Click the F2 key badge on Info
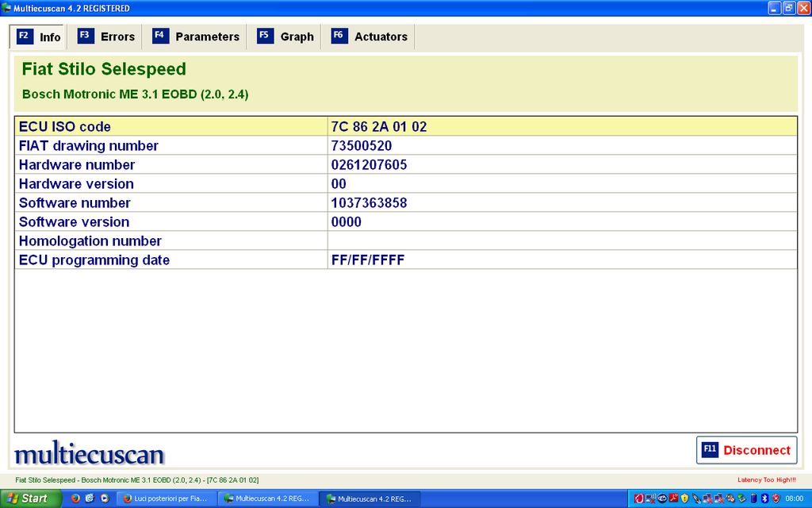This screenshot has width=812, height=508. tap(25, 37)
